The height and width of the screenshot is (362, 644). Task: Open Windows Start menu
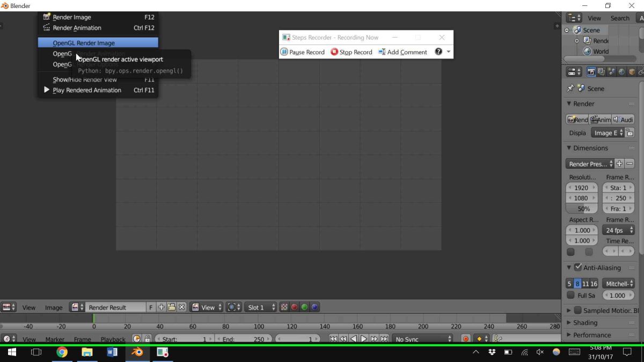pyautogui.click(x=12, y=352)
